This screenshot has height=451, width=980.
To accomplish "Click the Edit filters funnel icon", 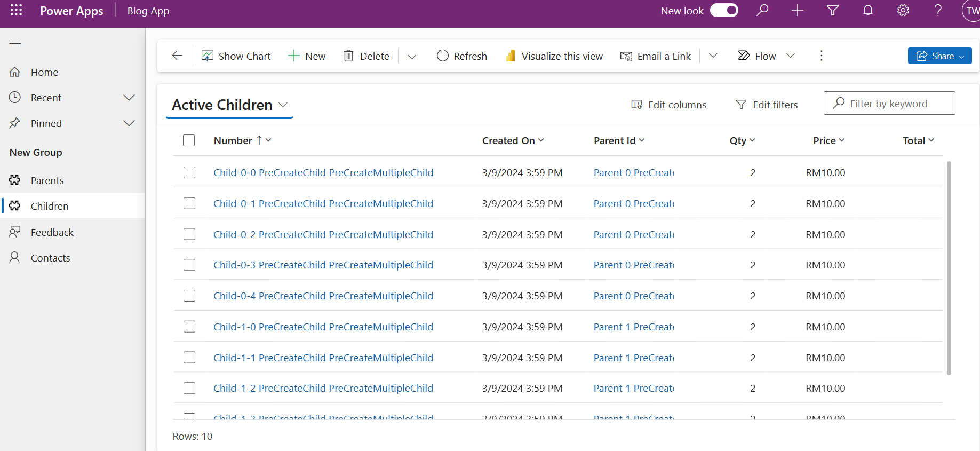I will pyautogui.click(x=741, y=105).
